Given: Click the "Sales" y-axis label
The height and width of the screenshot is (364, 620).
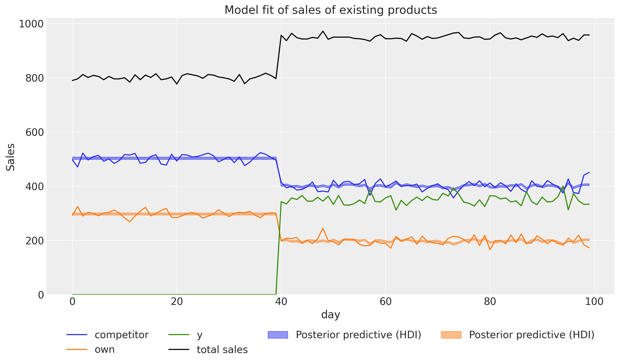Looking at the screenshot, I should (x=10, y=157).
